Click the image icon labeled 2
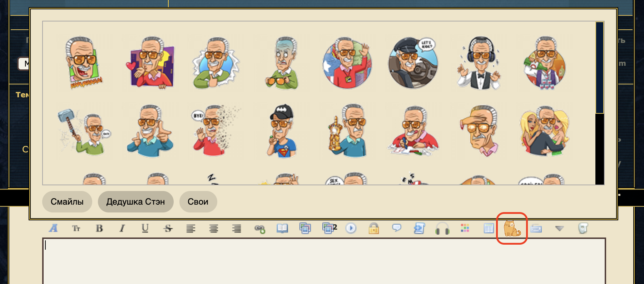This screenshot has width=644, height=284. [x=330, y=228]
